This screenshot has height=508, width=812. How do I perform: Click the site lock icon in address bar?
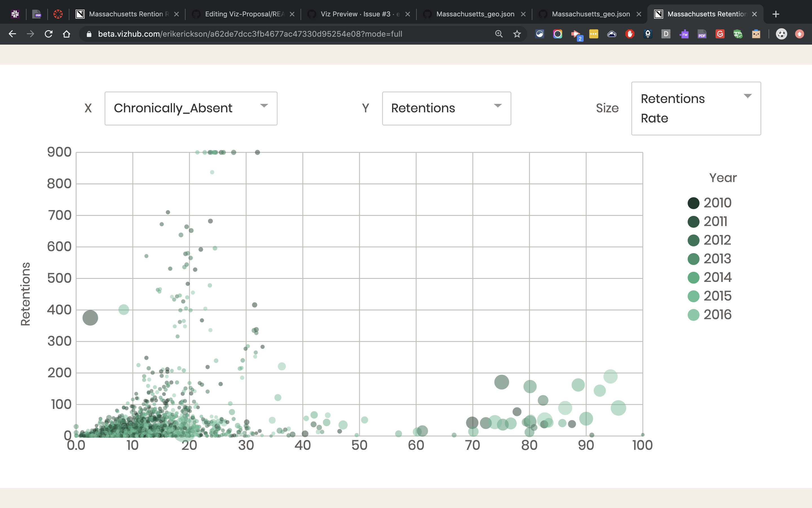pyautogui.click(x=89, y=34)
